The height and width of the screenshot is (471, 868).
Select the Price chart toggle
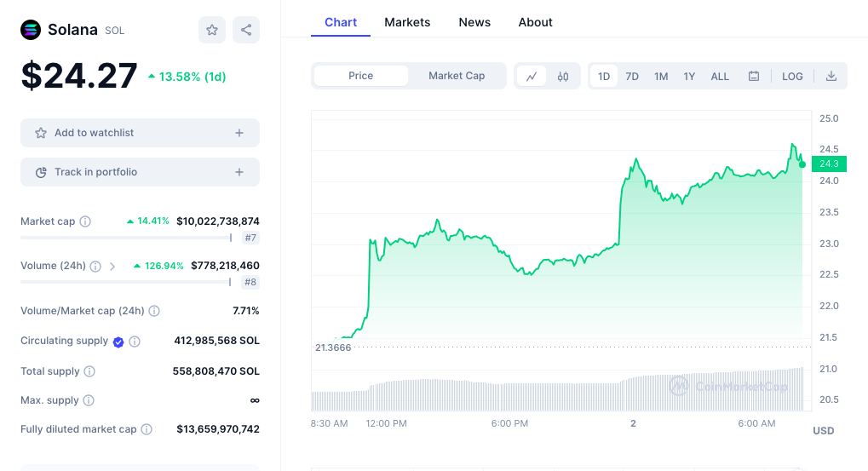[361, 76]
